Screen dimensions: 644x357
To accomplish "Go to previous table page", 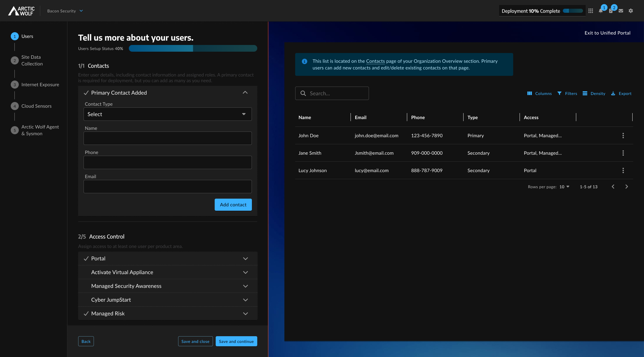I will pos(613,187).
